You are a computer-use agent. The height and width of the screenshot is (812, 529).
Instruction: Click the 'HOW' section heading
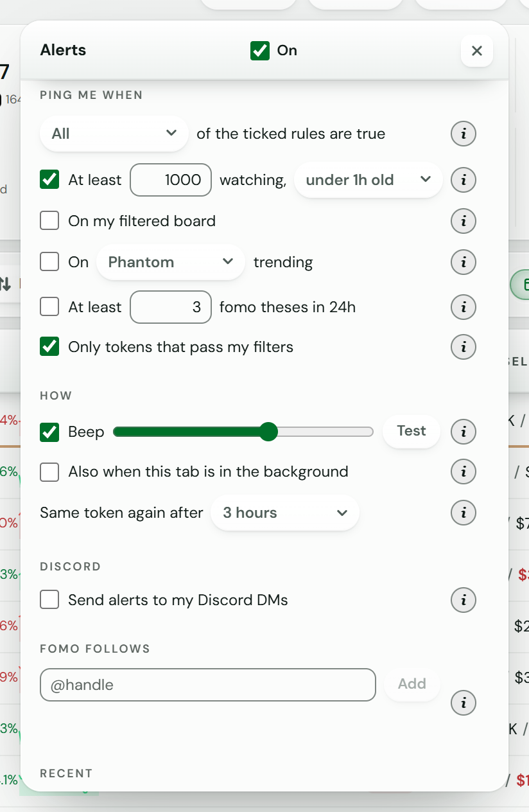[x=56, y=396]
